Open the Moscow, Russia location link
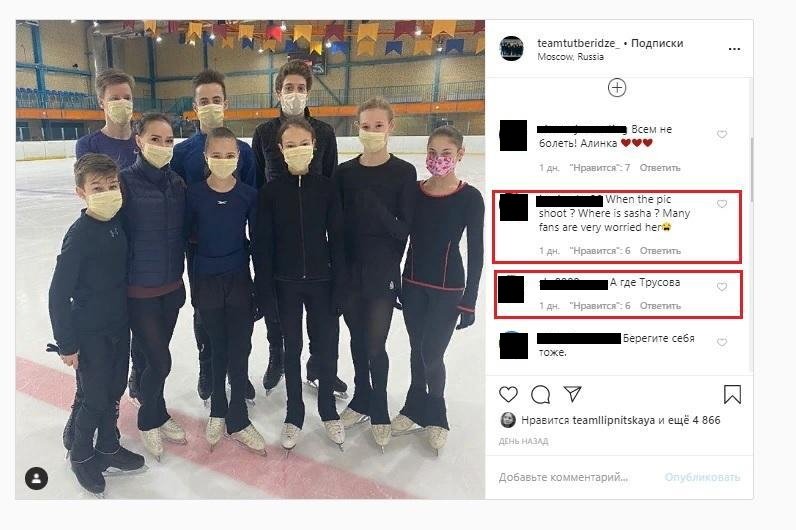 pyautogui.click(x=571, y=57)
